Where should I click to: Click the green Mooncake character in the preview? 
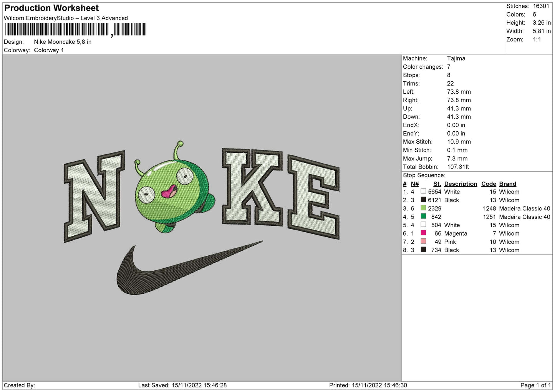point(175,187)
